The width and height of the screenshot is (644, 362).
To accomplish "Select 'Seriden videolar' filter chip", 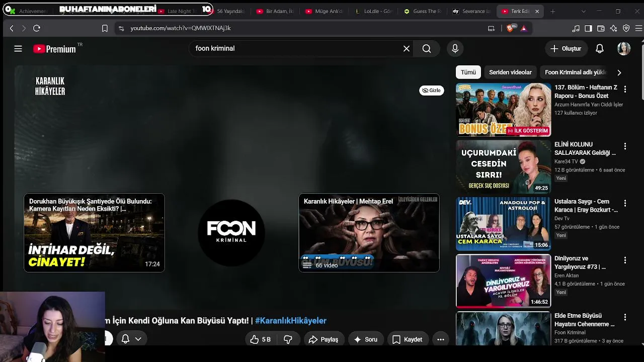I will coord(510,72).
